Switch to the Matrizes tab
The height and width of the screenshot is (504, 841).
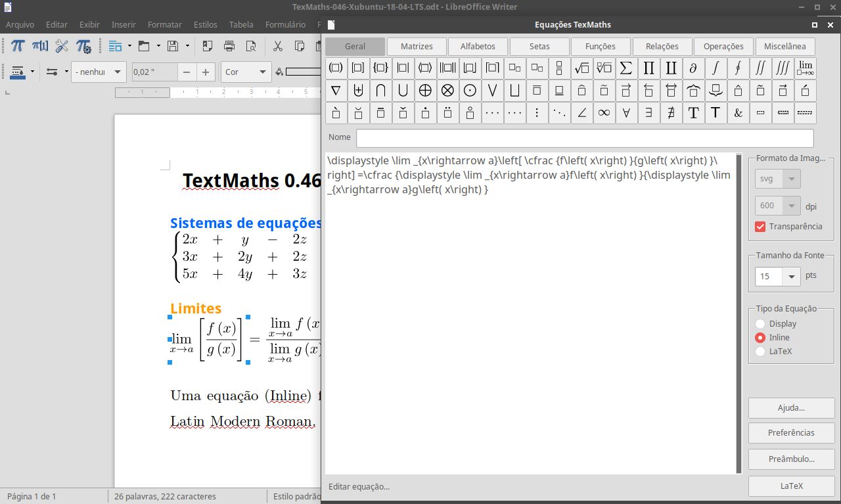[x=417, y=47]
